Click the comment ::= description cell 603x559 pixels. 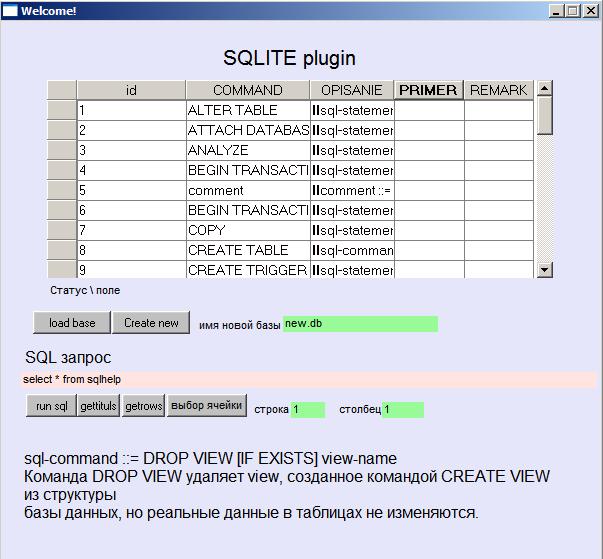tap(352, 190)
